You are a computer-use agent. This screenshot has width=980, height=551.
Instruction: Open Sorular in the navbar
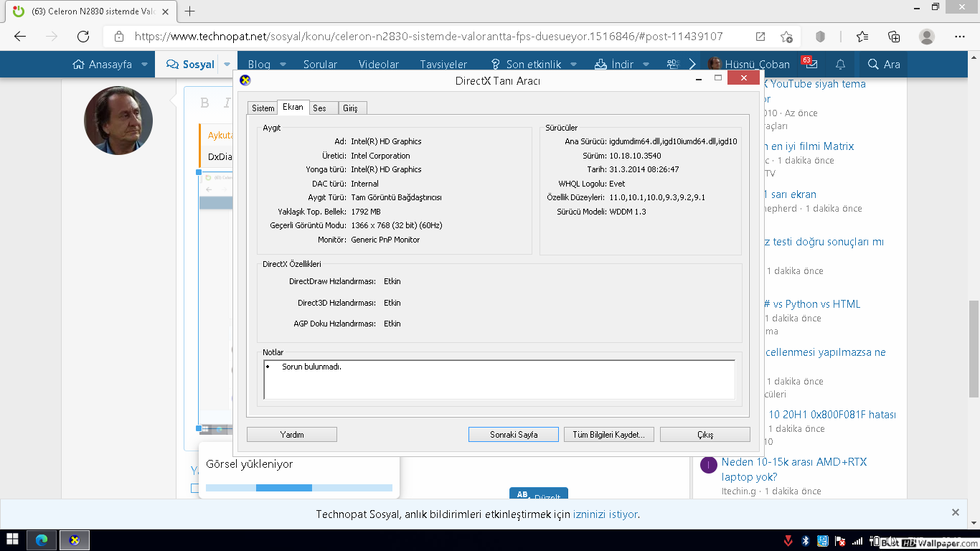(320, 64)
